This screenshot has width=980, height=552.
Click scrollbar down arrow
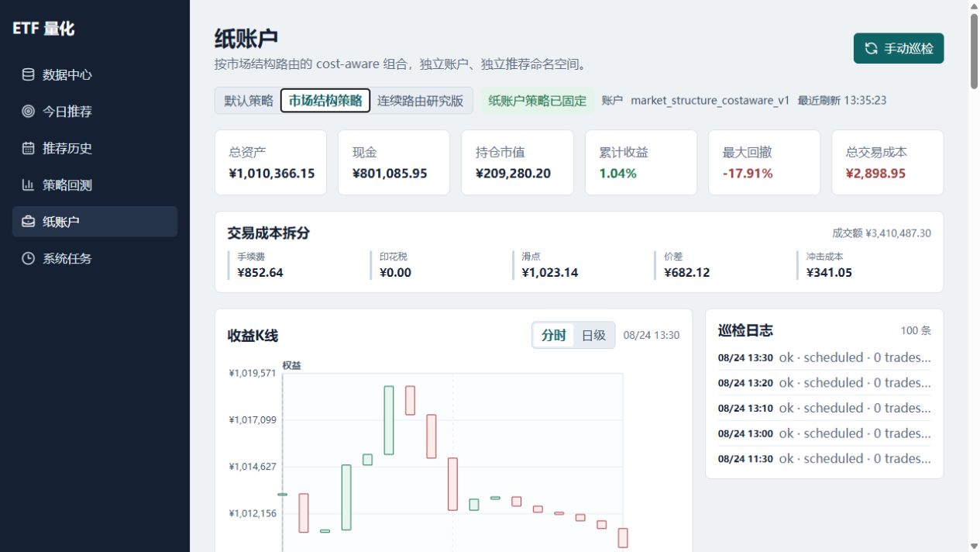click(x=974, y=546)
